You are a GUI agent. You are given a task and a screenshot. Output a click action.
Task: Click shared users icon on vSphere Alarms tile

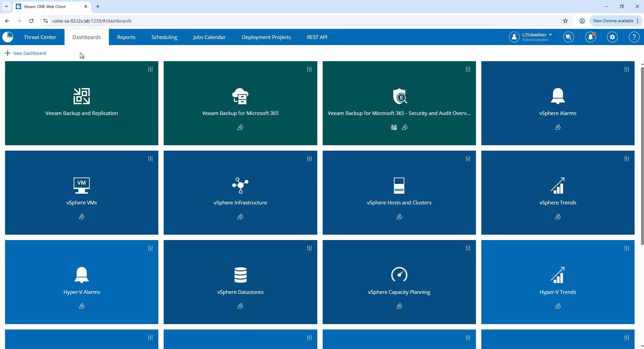558,127
